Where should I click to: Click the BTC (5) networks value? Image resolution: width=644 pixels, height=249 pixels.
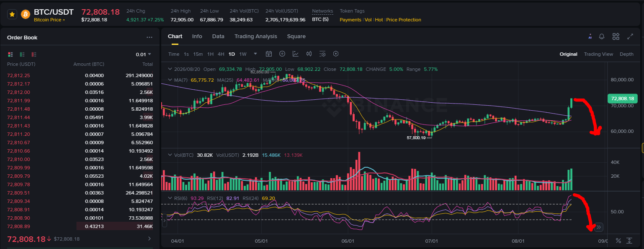coord(320,20)
